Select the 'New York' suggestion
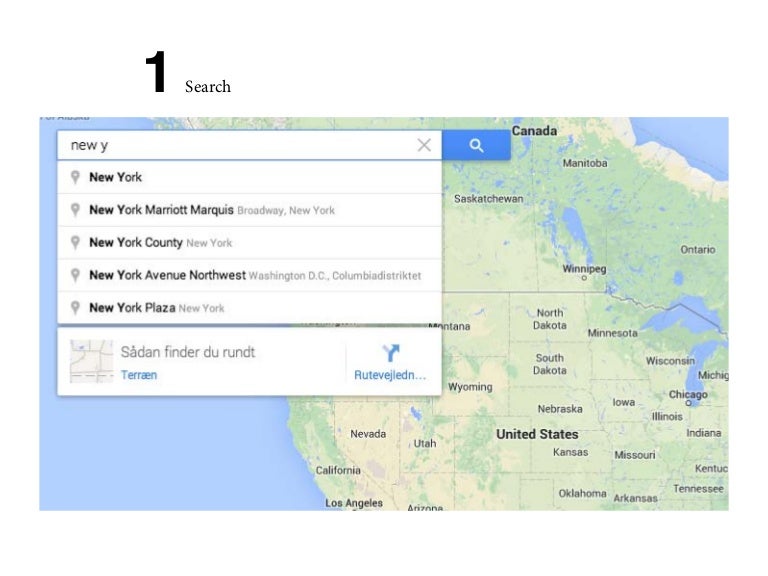Image resolution: width=768 pixels, height=576 pixels. click(x=116, y=177)
